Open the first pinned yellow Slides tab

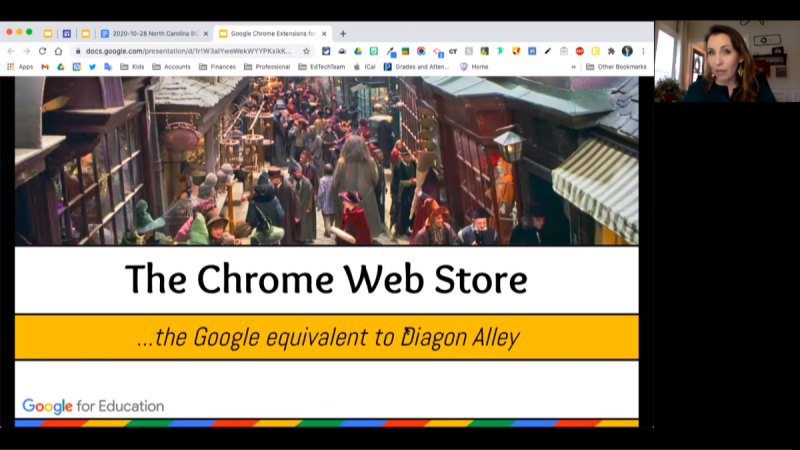pos(48,34)
